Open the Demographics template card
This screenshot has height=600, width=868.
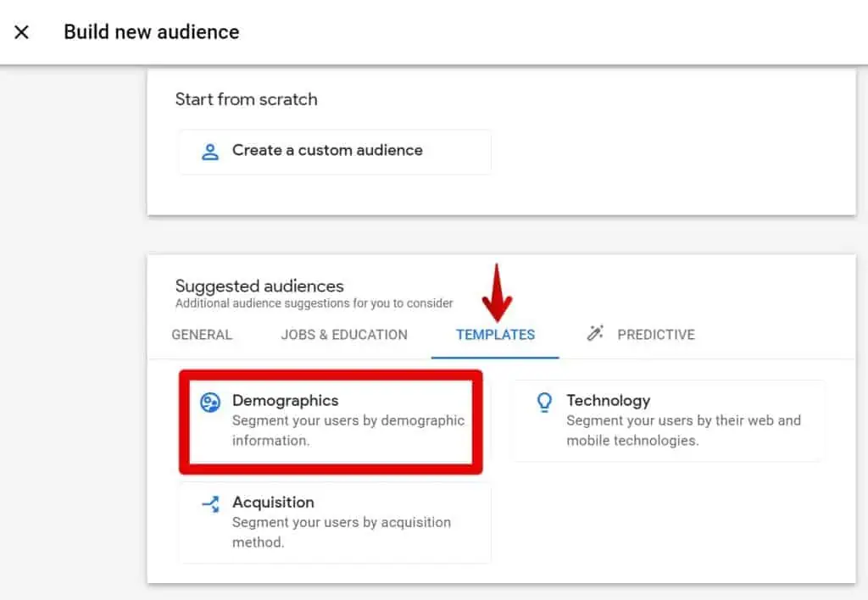(331, 420)
